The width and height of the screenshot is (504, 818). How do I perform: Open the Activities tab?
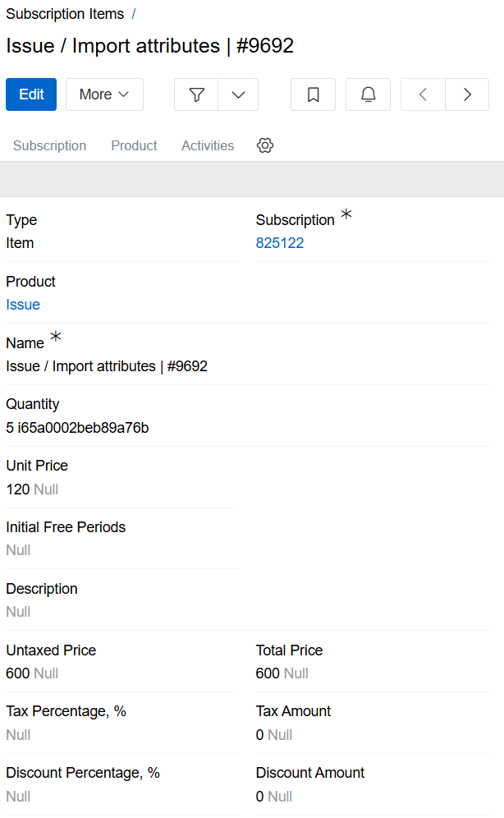coord(207,145)
